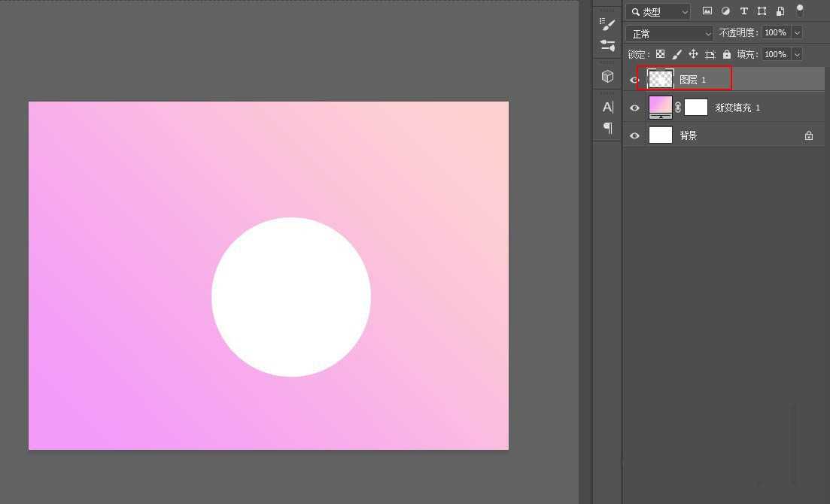
Task: Filter layers by pixel layer icon
Action: tap(707, 11)
